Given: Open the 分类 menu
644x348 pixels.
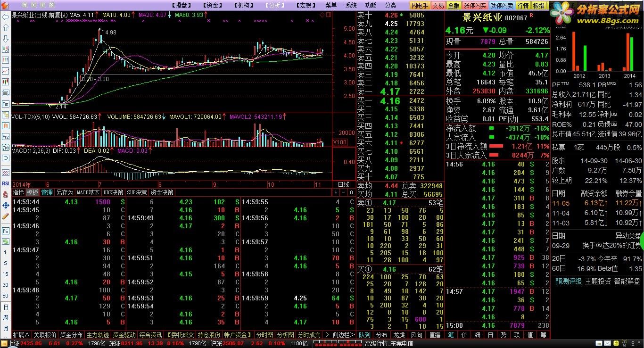Looking at the screenshot, I should point(390,5).
